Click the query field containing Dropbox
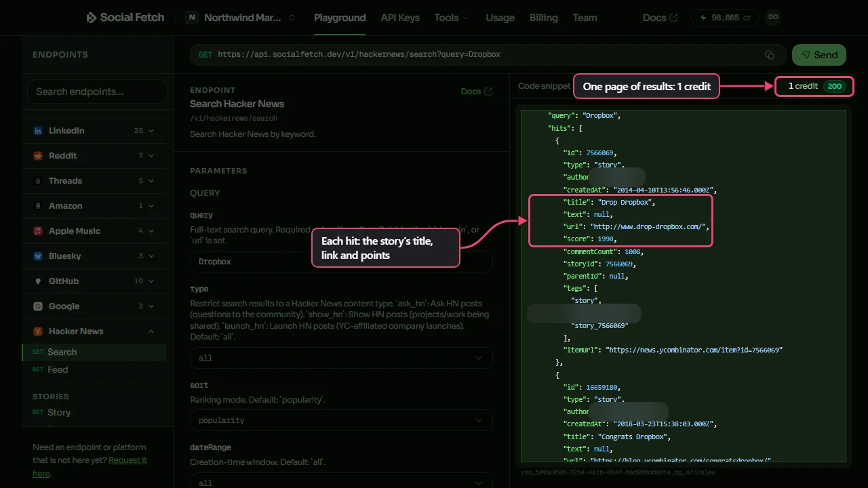 tap(341, 262)
